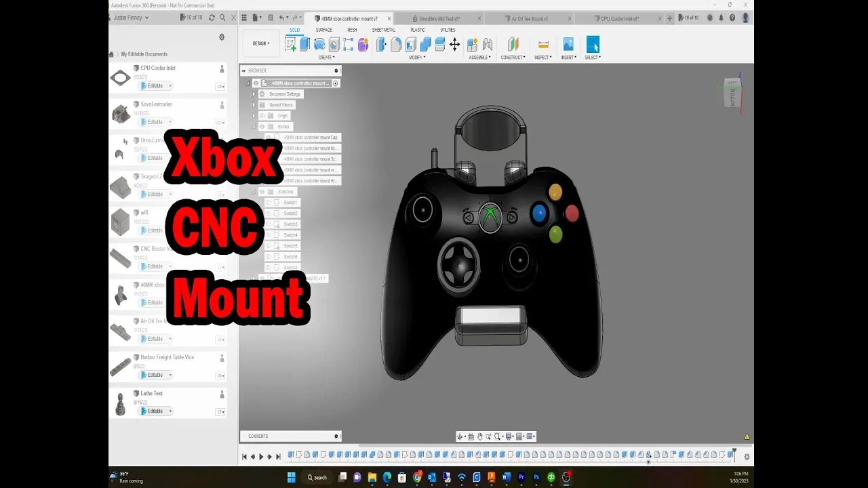Switch to the MESH tab
Image resolution: width=868 pixels, height=488 pixels.
(352, 30)
